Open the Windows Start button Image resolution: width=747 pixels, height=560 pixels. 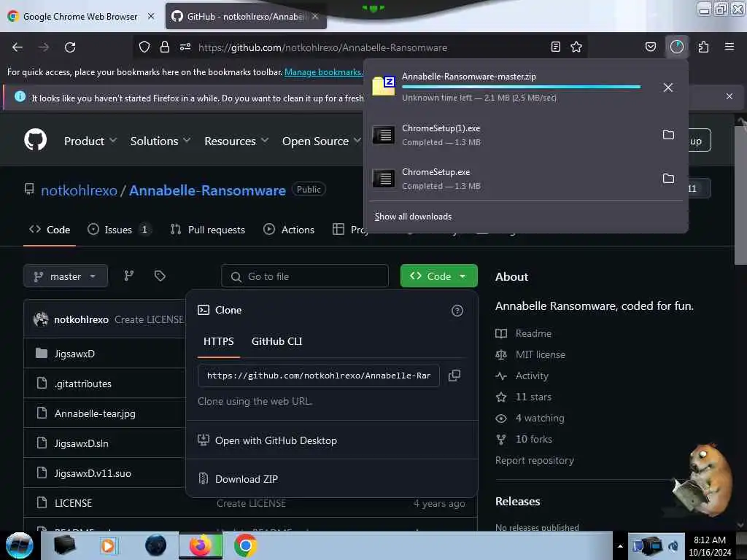point(19,545)
